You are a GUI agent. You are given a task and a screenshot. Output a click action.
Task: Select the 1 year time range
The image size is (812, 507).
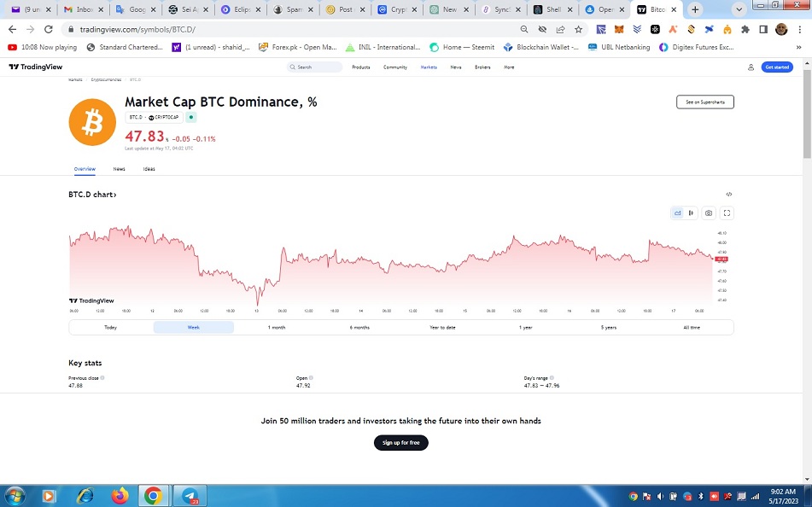(526, 327)
